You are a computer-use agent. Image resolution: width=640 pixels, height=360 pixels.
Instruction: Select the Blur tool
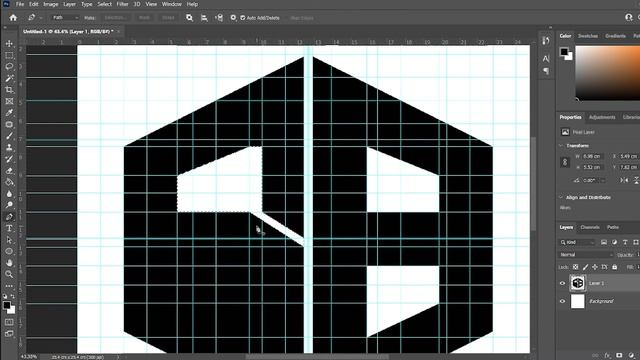pos(9,194)
